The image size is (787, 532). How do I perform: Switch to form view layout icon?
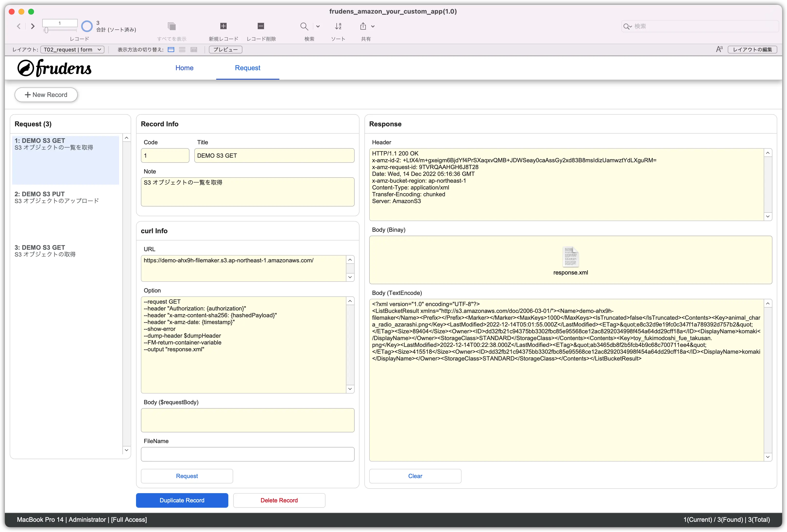coord(171,50)
